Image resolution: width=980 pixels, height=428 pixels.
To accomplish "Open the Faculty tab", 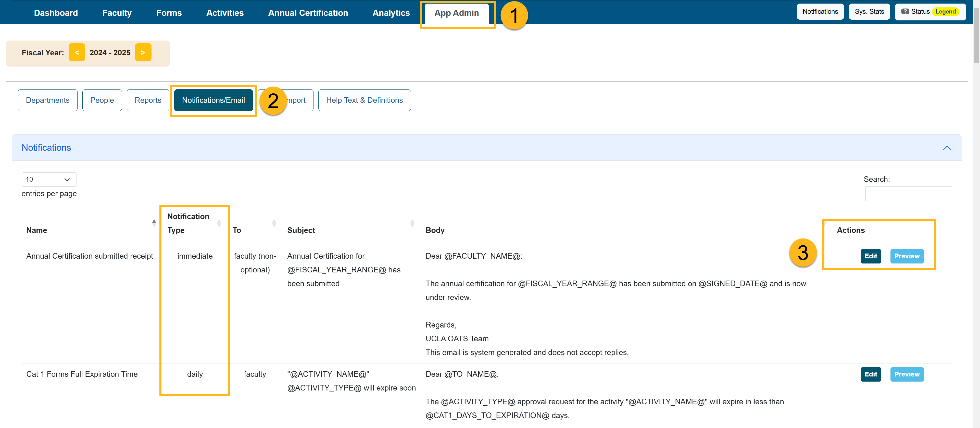I will click(117, 13).
